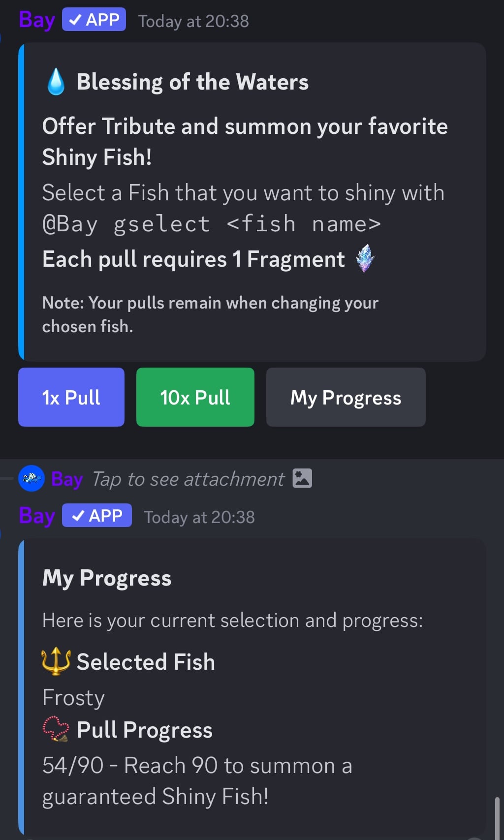Tap the first message's 20:38 timestamp

click(x=193, y=21)
